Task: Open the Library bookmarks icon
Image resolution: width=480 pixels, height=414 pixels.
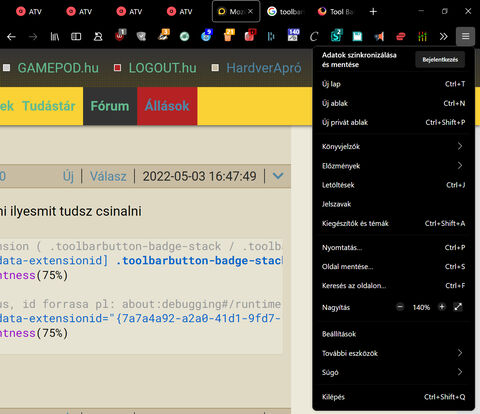Action: (55, 36)
